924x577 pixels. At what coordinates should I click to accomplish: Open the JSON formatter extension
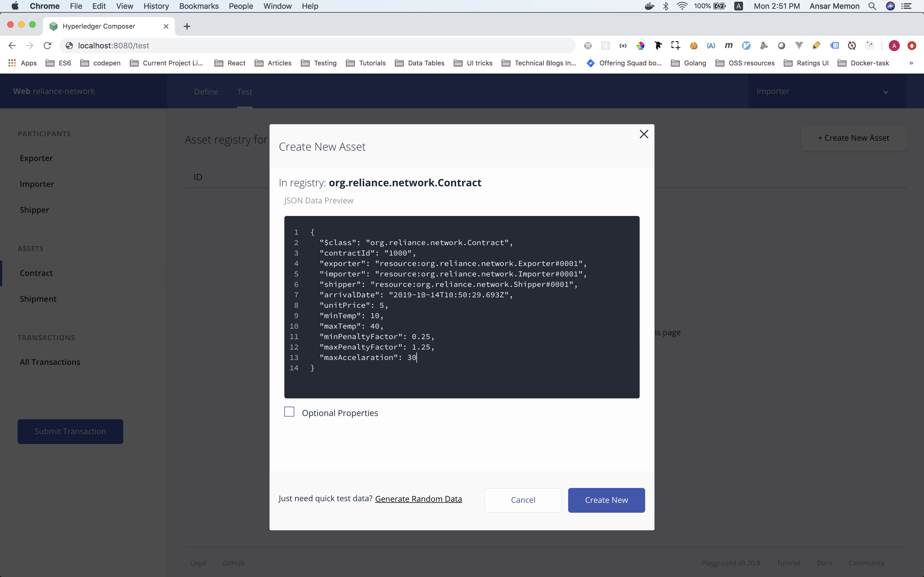623,45
